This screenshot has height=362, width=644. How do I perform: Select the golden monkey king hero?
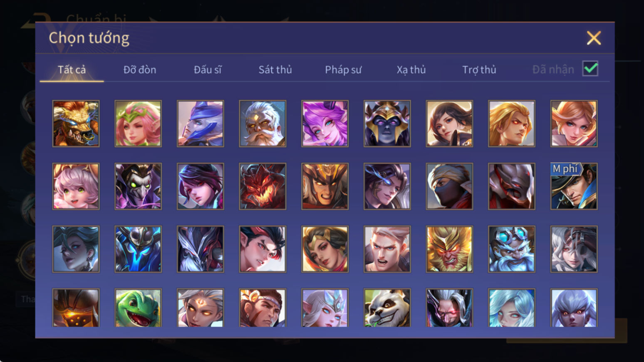click(449, 249)
